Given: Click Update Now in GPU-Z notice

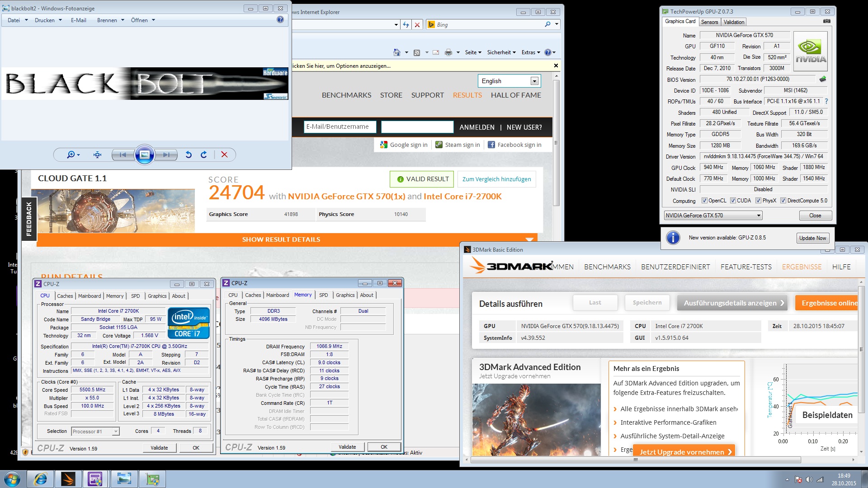Looking at the screenshot, I should click(812, 238).
